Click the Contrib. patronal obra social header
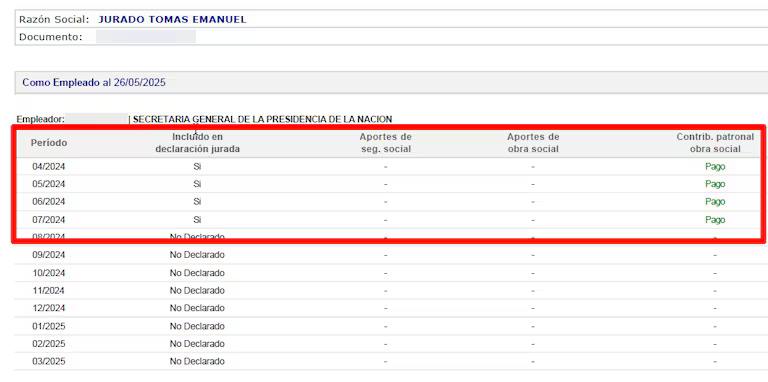Viewport: 768px width, 382px height. (715, 143)
